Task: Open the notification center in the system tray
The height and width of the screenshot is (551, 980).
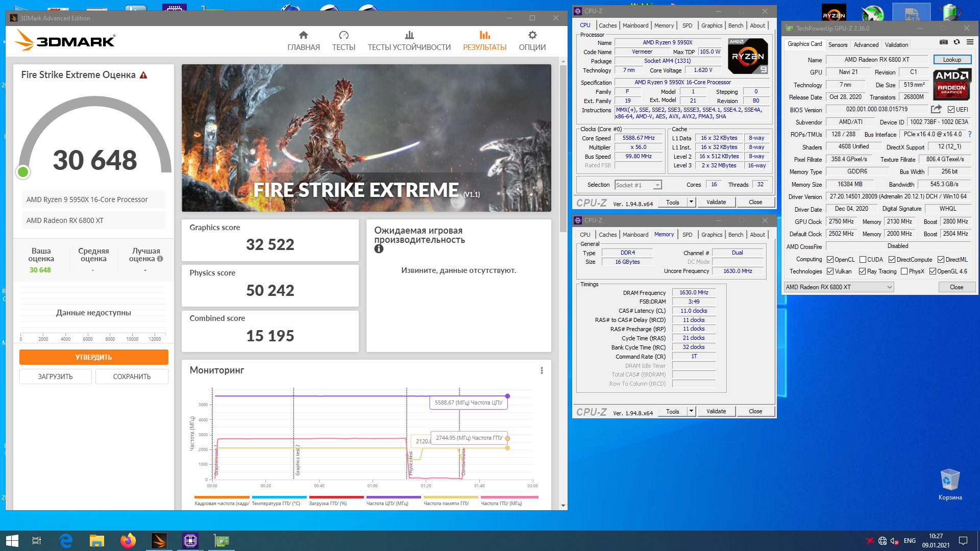Action: (963, 541)
